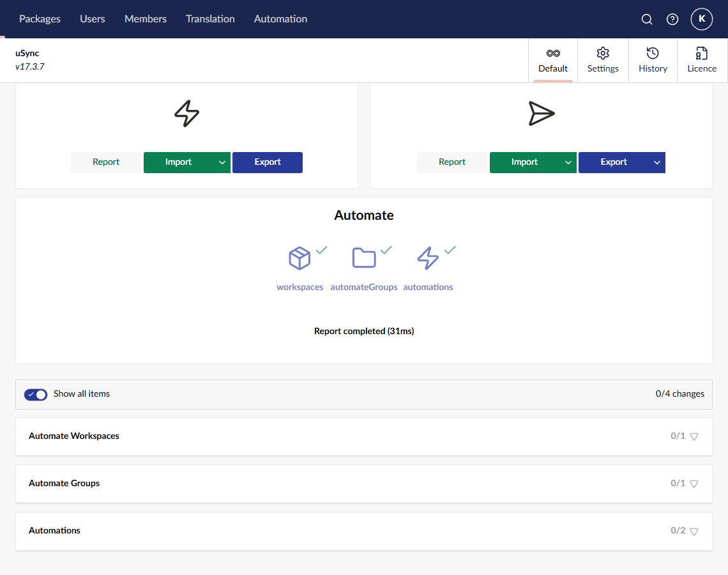Image resolution: width=728 pixels, height=575 pixels.
Task: Open Import dropdown arrow in paper plane card
Action: point(568,162)
